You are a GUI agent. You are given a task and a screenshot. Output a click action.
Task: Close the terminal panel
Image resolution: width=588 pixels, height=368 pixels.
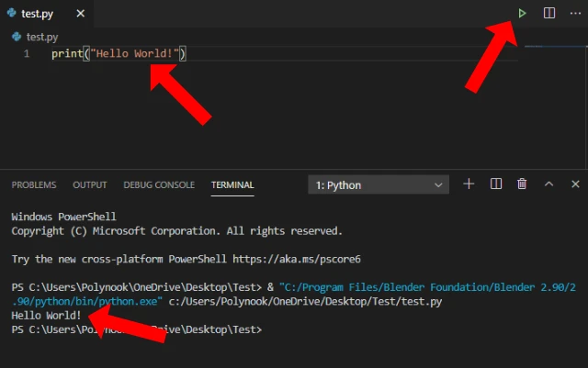tap(575, 184)
